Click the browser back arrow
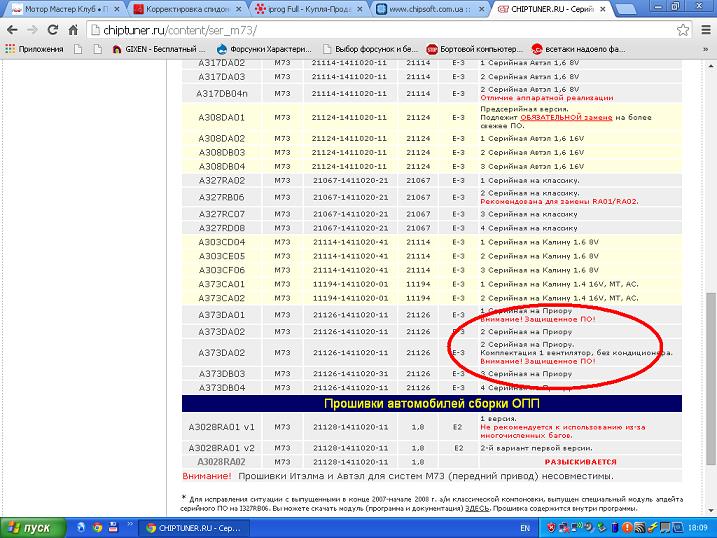 coord(13,31)
